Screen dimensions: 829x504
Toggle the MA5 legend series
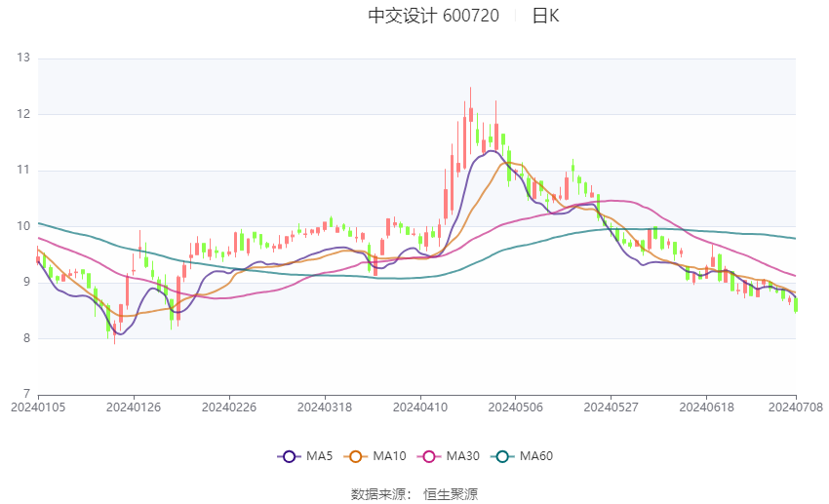pyautogui.click(x=305, y=456)
